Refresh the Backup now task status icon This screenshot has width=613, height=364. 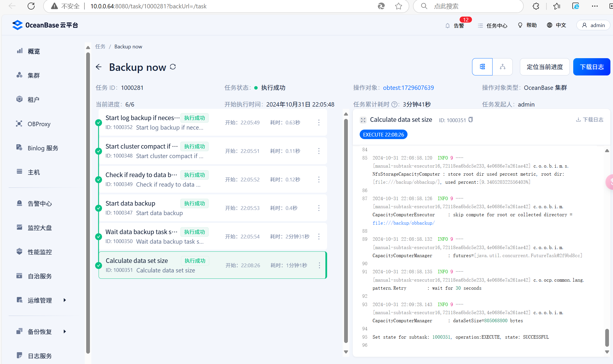173,67
